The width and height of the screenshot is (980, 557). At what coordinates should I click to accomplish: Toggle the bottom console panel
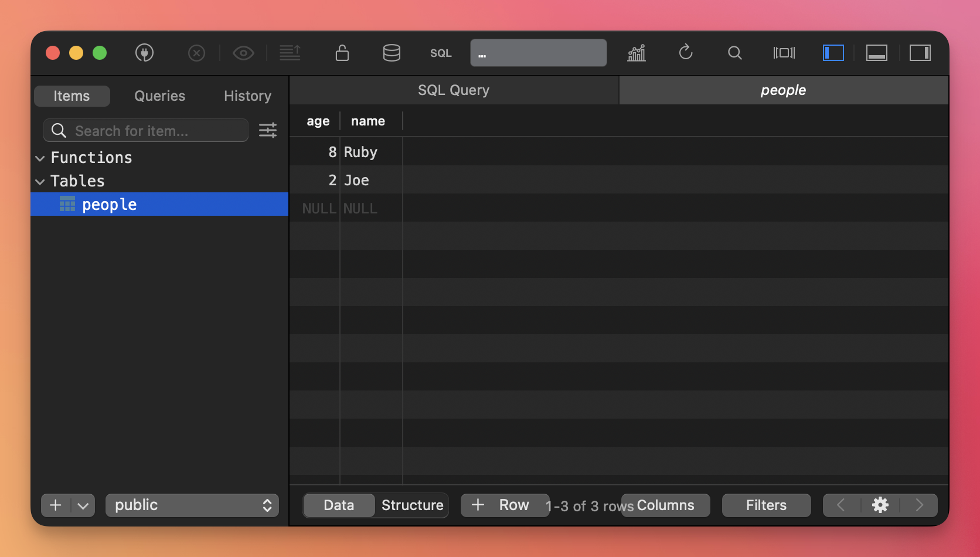tap(876, 53)
